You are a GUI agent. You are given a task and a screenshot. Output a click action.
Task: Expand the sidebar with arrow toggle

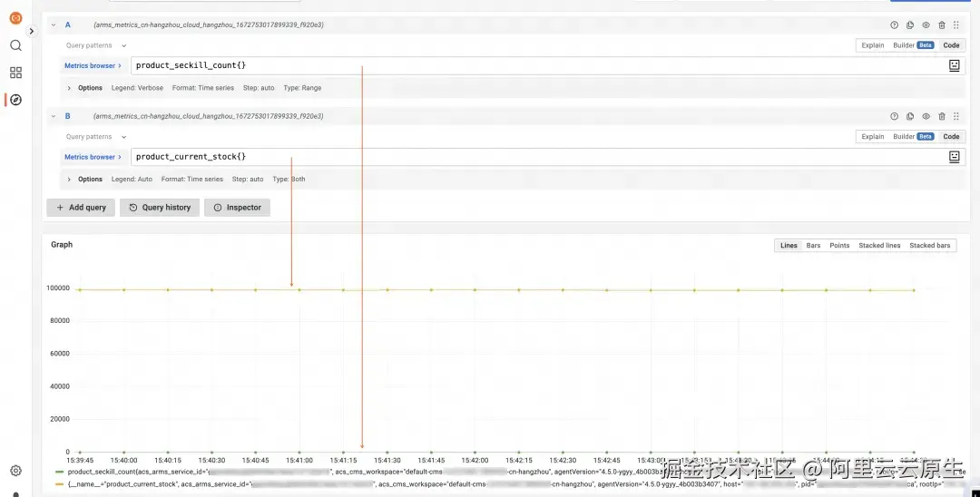(x=31, y=31)
